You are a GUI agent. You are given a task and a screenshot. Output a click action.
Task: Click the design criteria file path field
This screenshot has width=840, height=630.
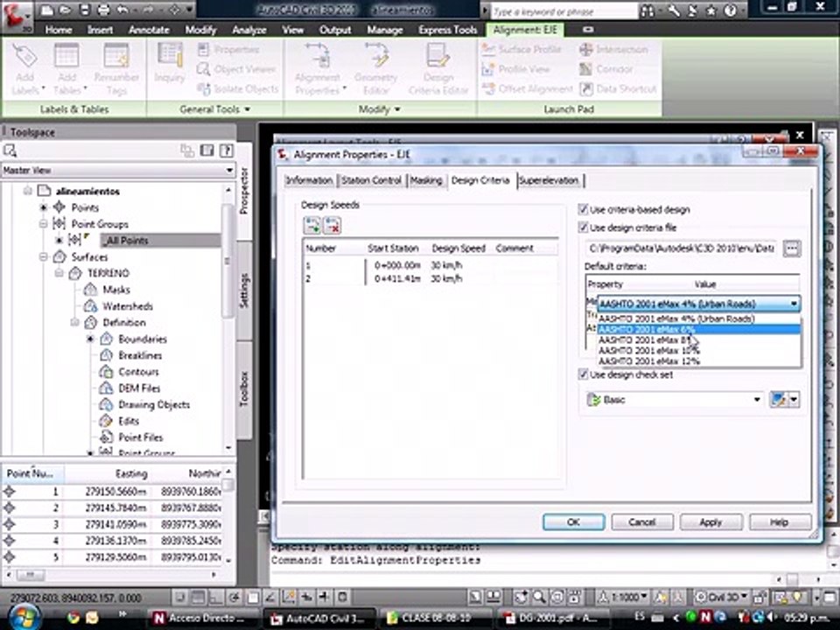point(682,248)
